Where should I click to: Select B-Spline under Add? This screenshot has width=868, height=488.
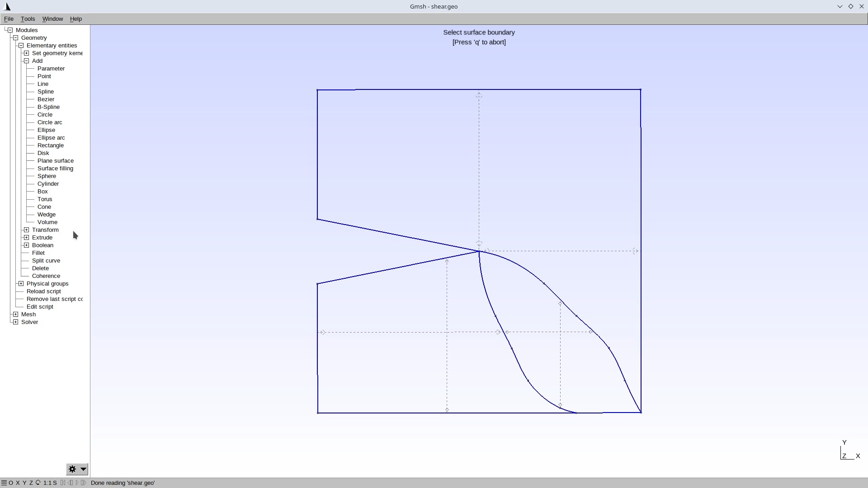click(48, 107)
